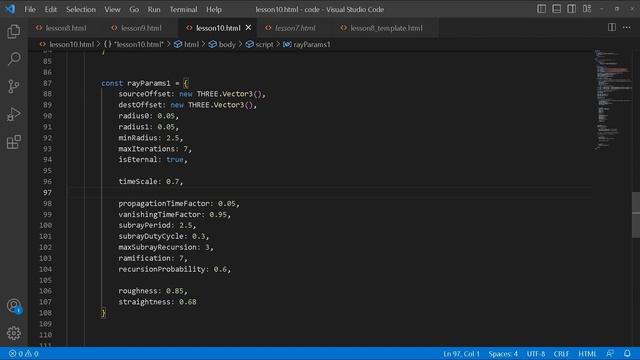This screenshot has height=360, width=640.
Task: Open Customize Layout icon
Action: [587, 9]
